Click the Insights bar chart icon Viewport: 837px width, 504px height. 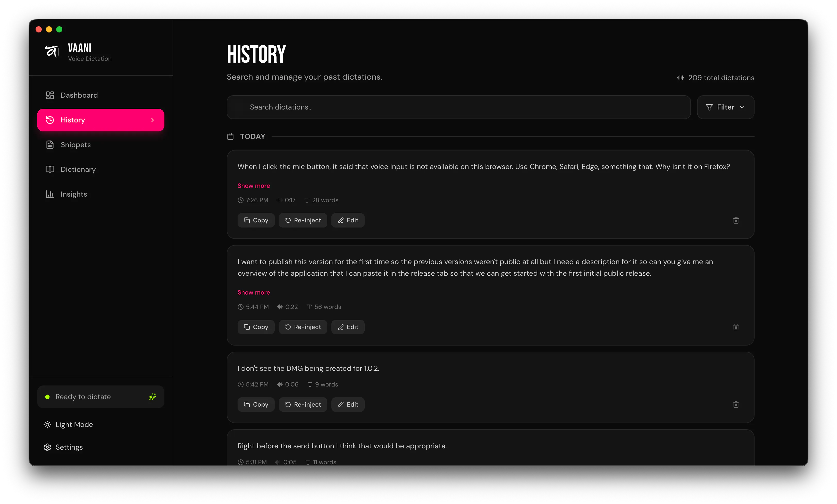50,194
